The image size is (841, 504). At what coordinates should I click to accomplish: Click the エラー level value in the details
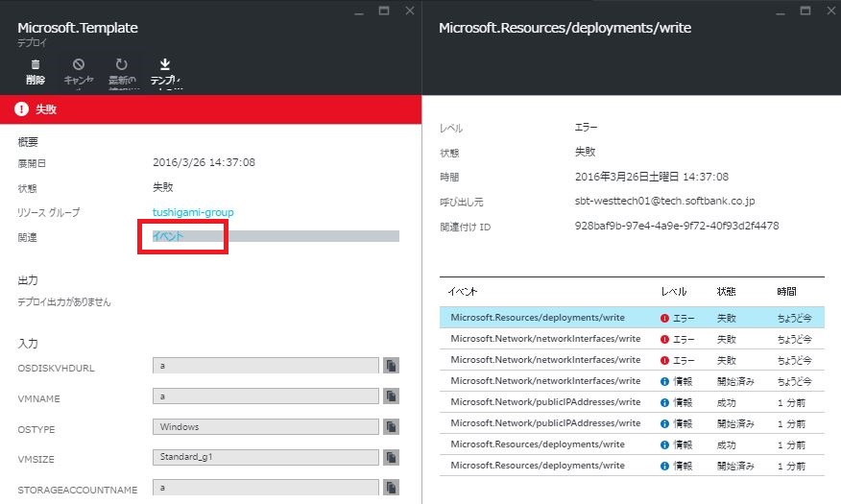[x=586, y=128]
